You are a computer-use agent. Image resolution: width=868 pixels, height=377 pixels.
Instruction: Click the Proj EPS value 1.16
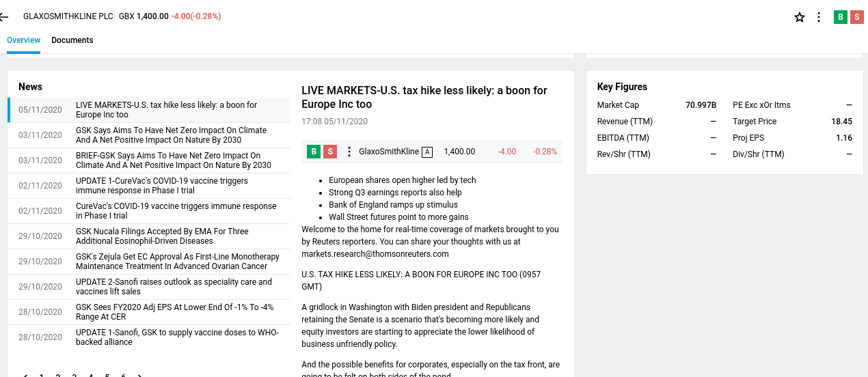click(844, 138)
